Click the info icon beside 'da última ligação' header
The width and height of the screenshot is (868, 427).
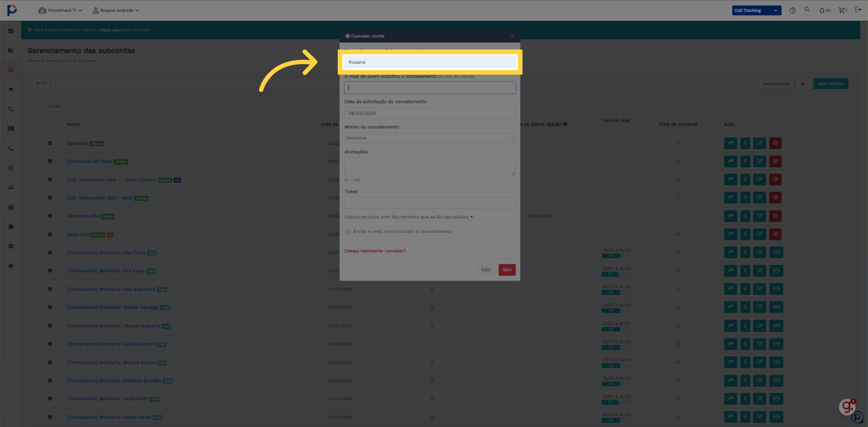(x=565, y=124)
